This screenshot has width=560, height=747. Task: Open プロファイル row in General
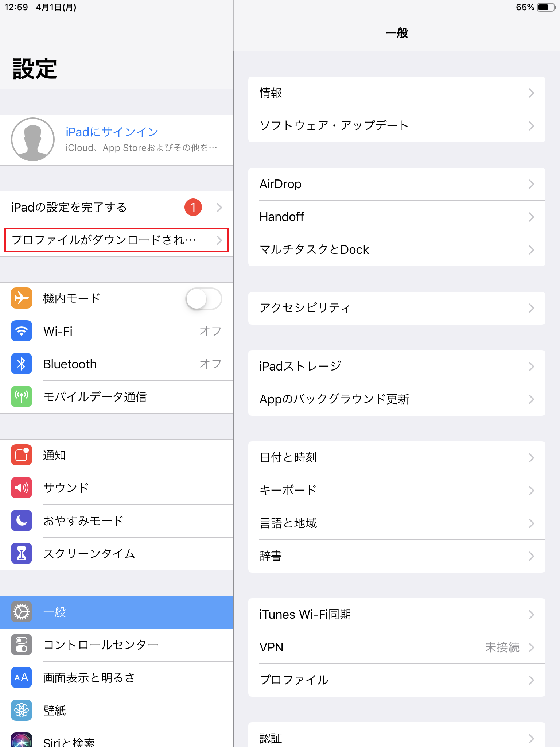coord(397,680)
